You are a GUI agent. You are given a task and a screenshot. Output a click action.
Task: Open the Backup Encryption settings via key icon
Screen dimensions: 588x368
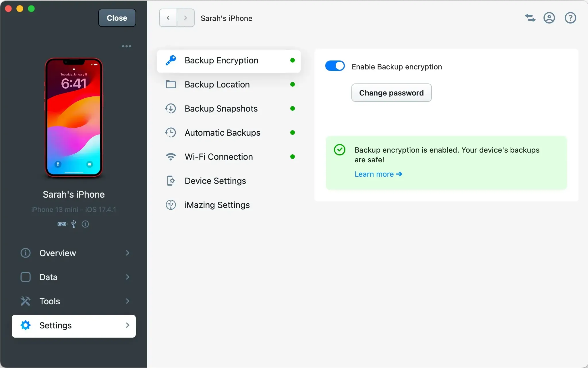click(x=171, y=60)
